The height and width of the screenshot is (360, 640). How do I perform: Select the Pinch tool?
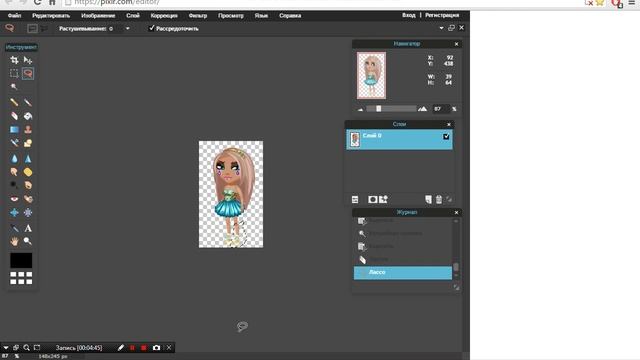click(x=28, y=213)
